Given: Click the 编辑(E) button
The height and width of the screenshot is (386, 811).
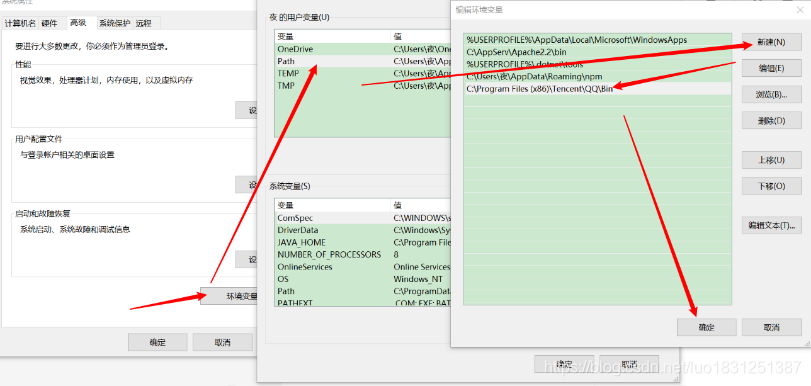Looking at the screenshot, I should coord(772,68).
